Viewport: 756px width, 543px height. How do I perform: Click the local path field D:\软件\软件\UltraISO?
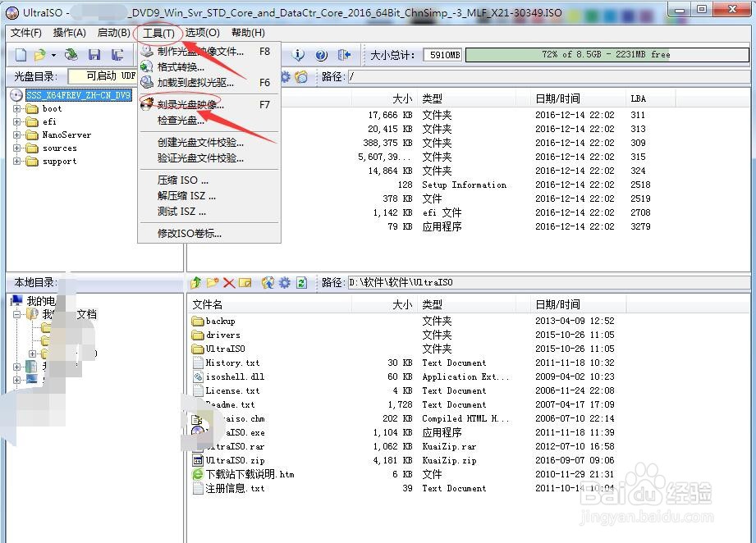(549, 282)
